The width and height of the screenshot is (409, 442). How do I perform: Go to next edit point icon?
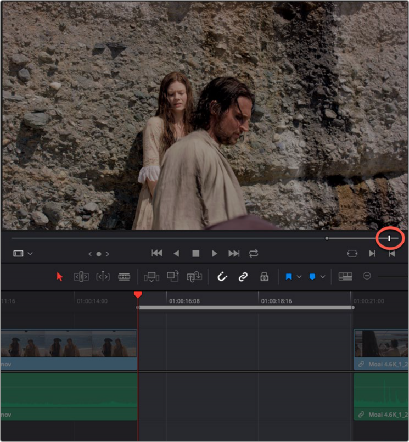(372, 254)
